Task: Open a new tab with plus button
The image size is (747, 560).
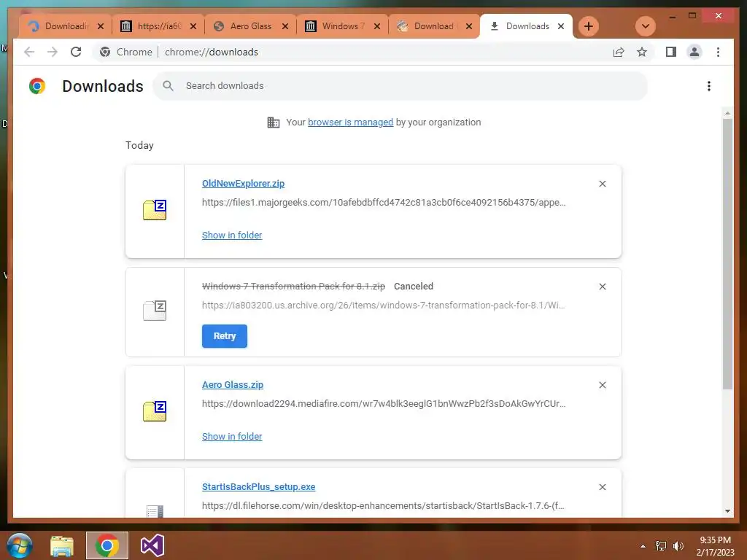Action: 589,26
